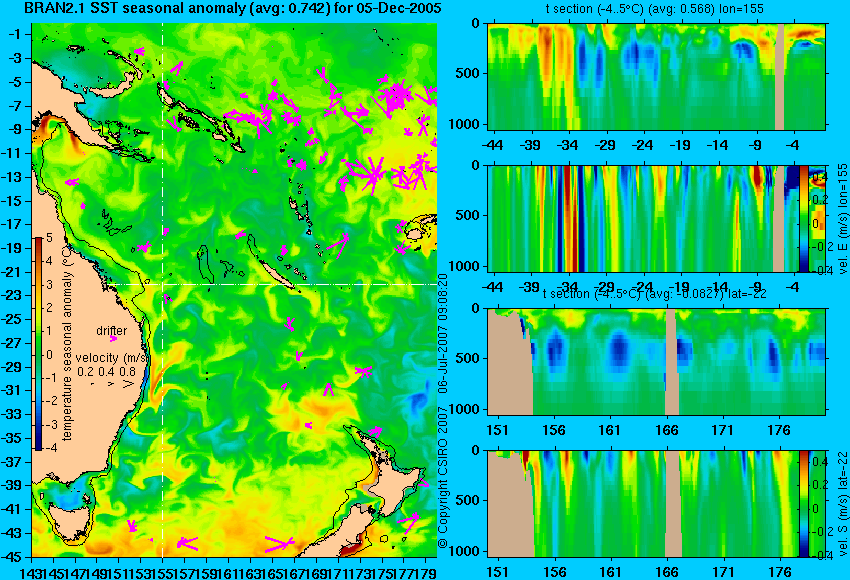This screenshot has width=850, height=580.
Task: Click the 'temperature seasonal anomaly (°C)' vertical label
Action: (67, 343)
